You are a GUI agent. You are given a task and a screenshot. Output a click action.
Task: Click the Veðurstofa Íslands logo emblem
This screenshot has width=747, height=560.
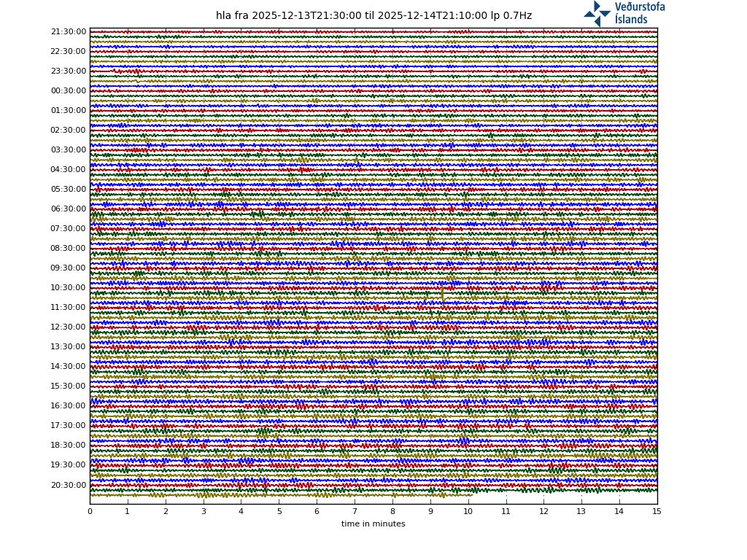597,13
